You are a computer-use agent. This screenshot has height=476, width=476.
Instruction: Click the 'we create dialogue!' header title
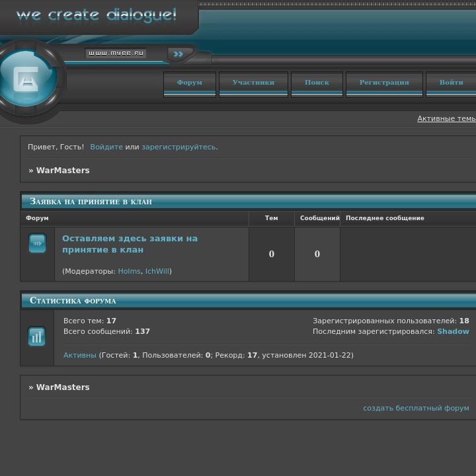pos(97,15)
